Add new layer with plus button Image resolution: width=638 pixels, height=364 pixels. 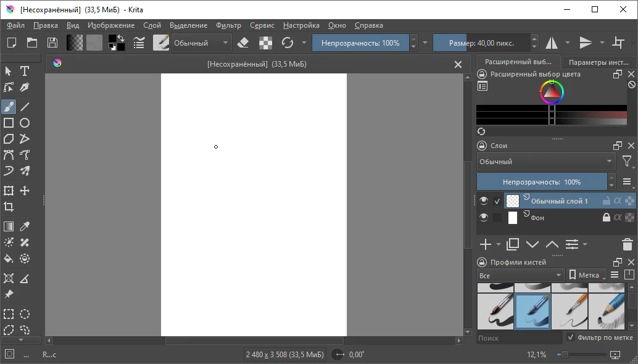(x=486, y=244)
